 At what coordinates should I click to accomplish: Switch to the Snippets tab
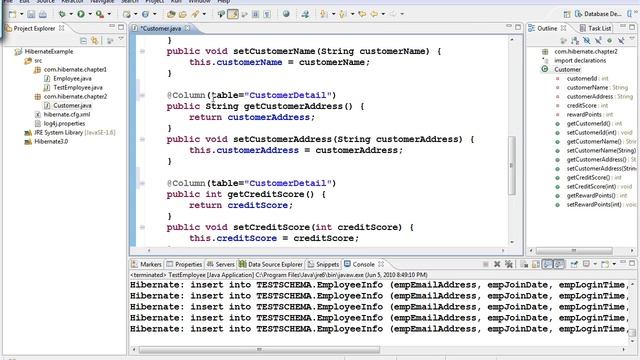[323, 264]
